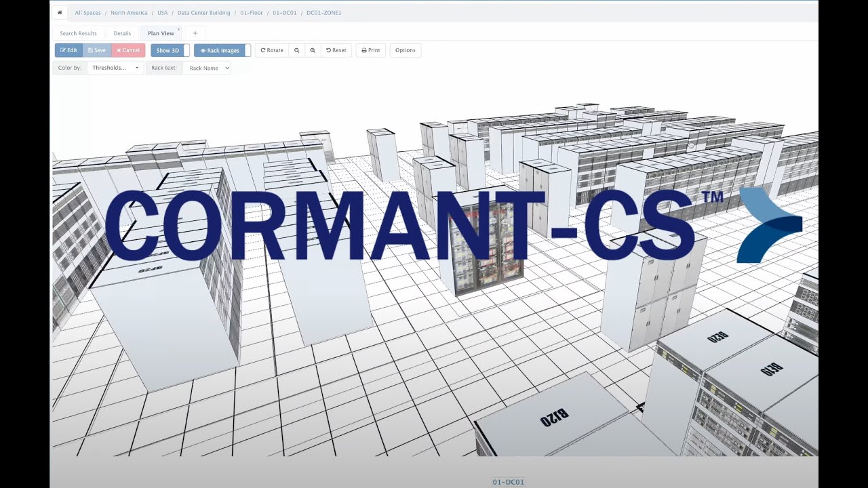Screen dimensions: 868x488
Task: Click the Save button
Action: tap(96, 50)
